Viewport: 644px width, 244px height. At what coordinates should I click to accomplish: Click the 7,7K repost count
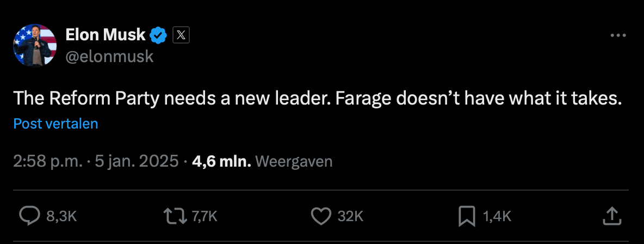coord(205,216)
